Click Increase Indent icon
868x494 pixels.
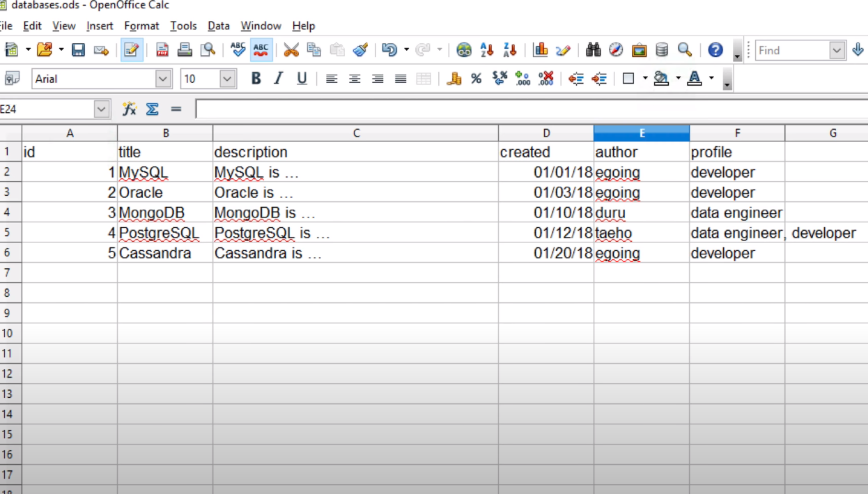(599, 79)
